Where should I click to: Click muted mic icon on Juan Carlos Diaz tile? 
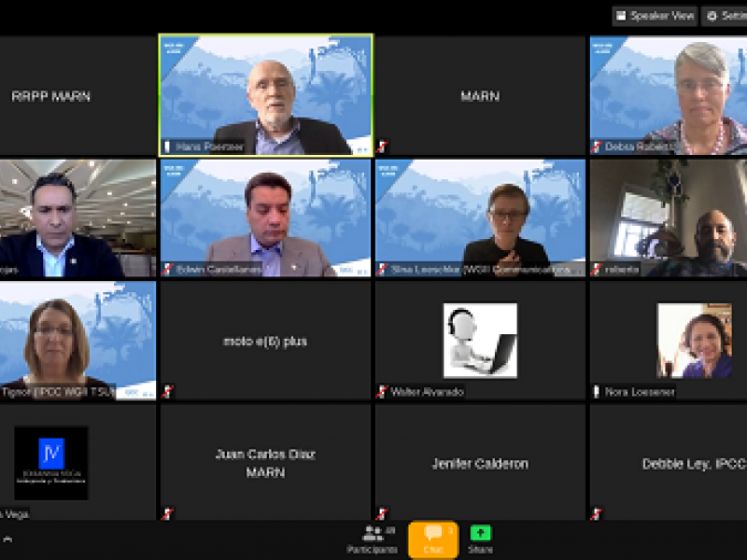point(167,514)
